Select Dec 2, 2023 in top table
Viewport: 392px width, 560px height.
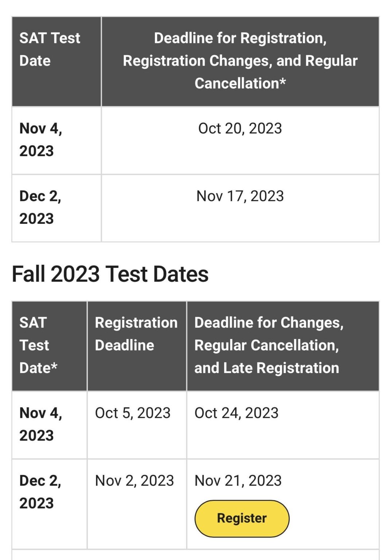pos(40,207)
